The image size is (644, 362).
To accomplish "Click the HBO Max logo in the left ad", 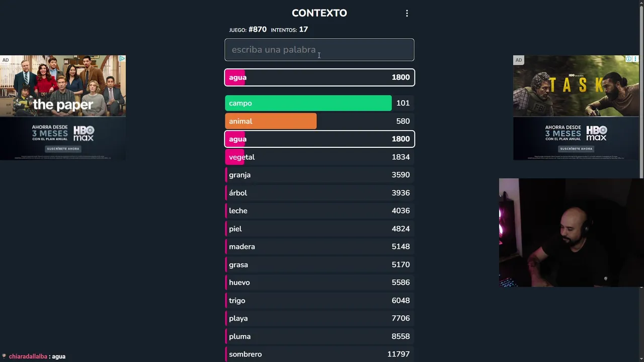I will coord(84,134).
